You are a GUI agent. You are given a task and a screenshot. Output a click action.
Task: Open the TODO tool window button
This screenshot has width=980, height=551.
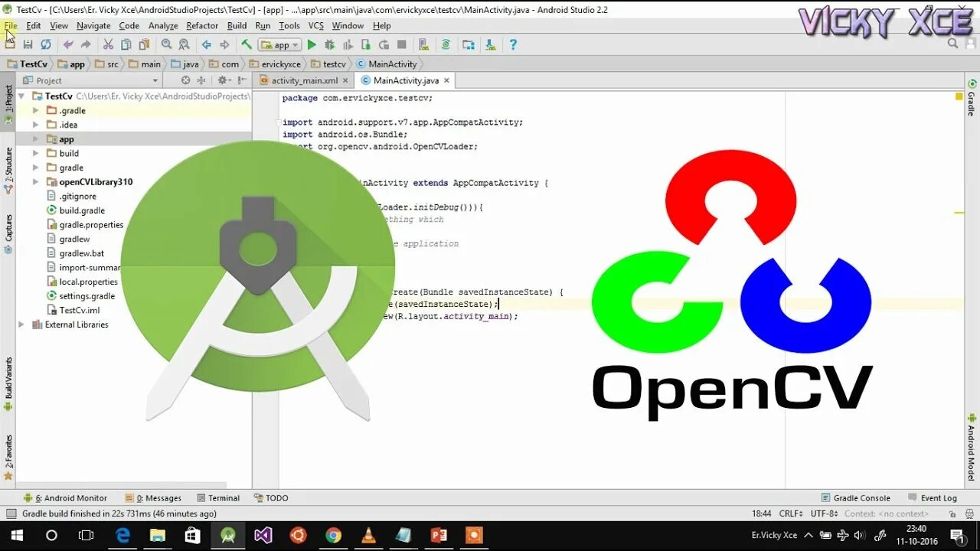tap(271, 497)
